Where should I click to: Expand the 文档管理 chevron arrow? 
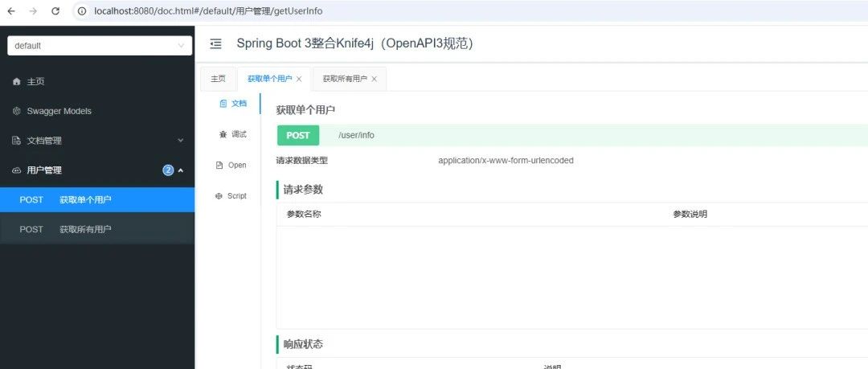(x=181, y=141)
